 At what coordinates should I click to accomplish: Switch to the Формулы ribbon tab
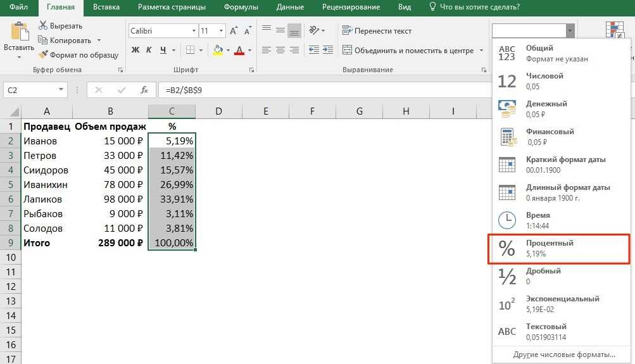coord(241,7)
